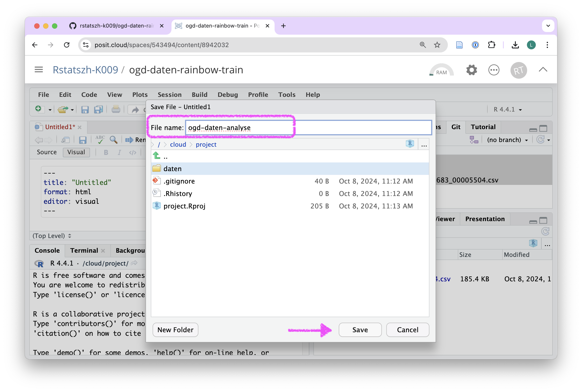Open dialog path browse ellipsis button
The image size is (582, 392).
point(424,144)
